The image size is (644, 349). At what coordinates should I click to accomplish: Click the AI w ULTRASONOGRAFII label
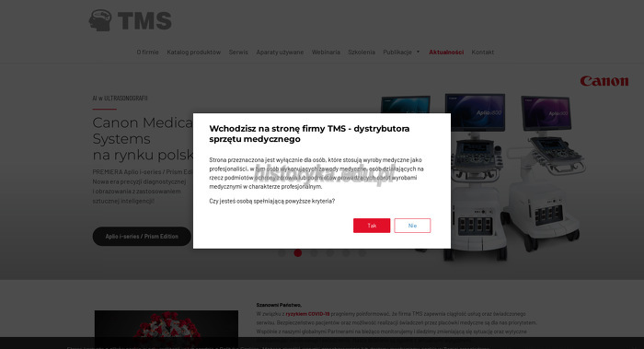coord(120,99)
